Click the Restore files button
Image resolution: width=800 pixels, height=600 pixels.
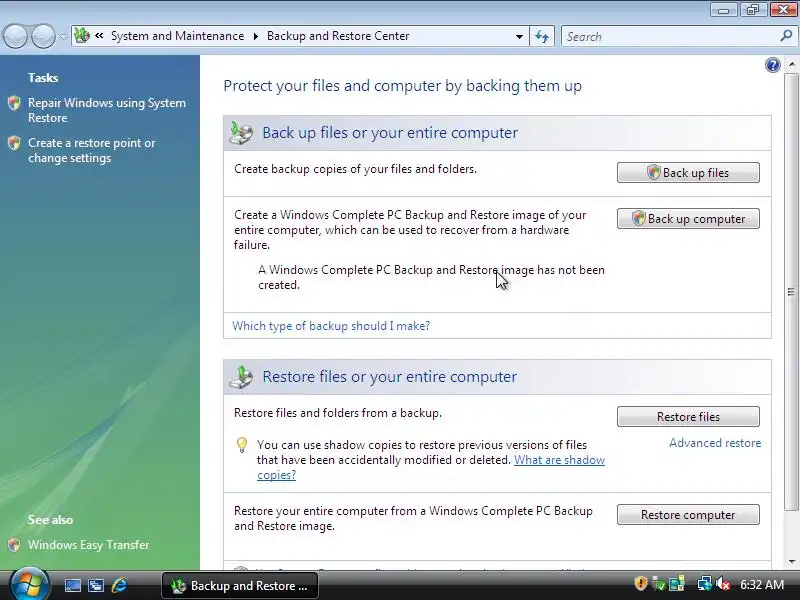coord(688,416)
